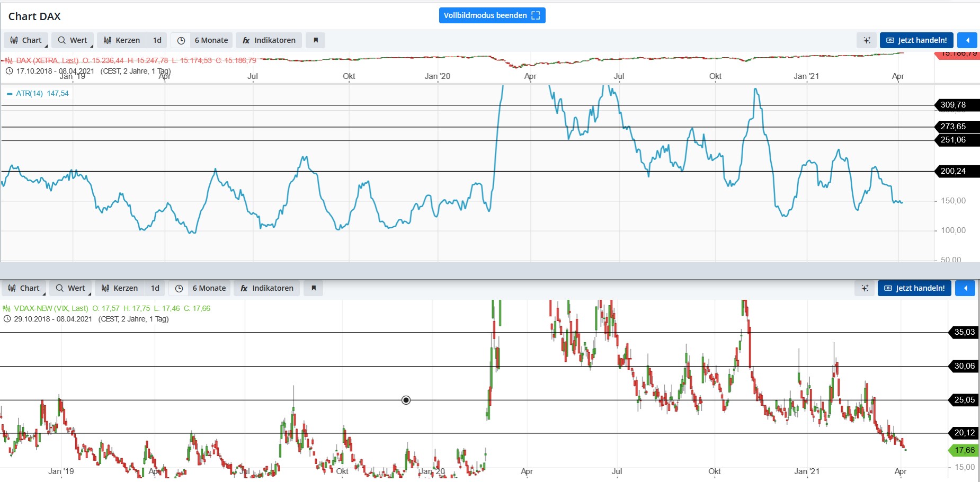Open Wert search in VDAX-NEW chart toolbar
Screen dimensions: 980x482
click(70, 288)
